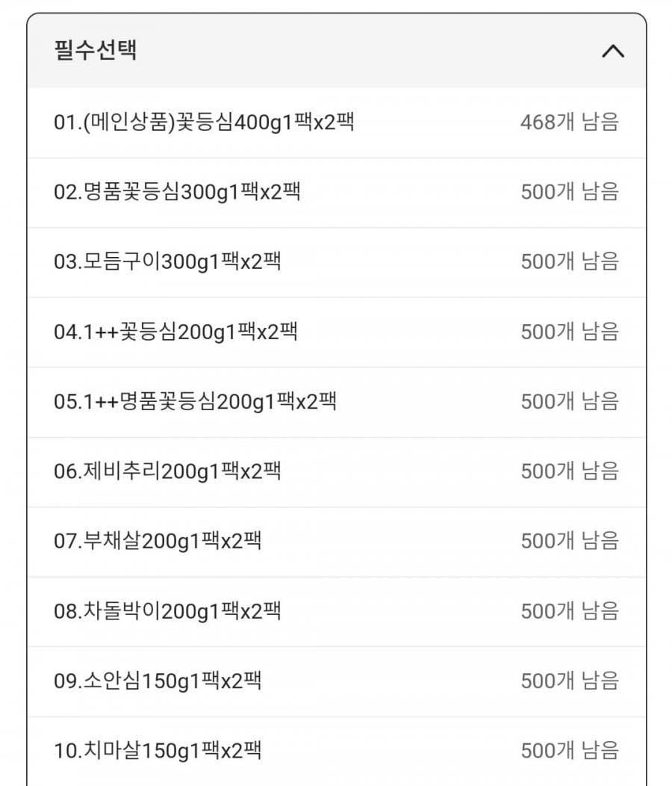Pick option 07 부채살200g1팩x2팩

pyautogui.click(x=158, y=541)
